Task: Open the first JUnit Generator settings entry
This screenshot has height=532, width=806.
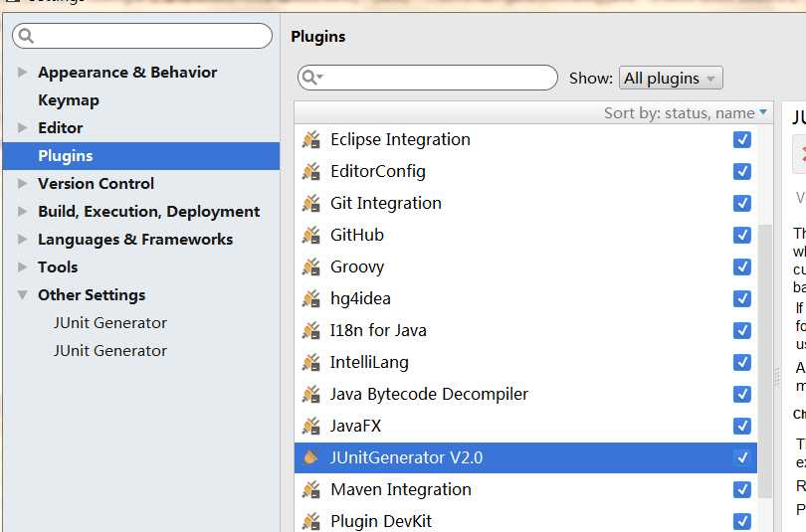Action: 110,323
